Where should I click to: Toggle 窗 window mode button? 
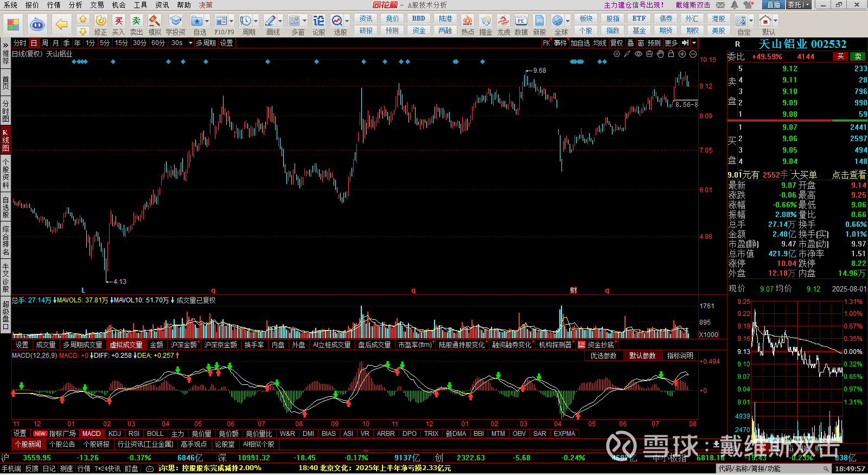641,43
